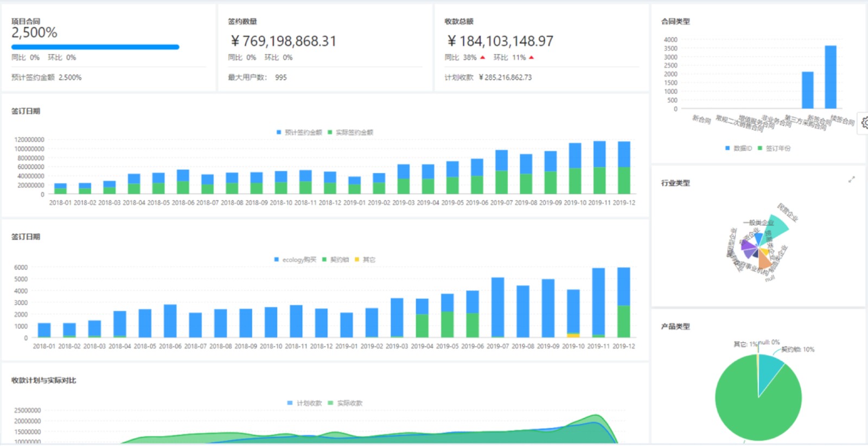Select the 新签合同 bar in 合同类型 chart
The width and height of the screenshot is (868, 446).
[x=807, y=90]
